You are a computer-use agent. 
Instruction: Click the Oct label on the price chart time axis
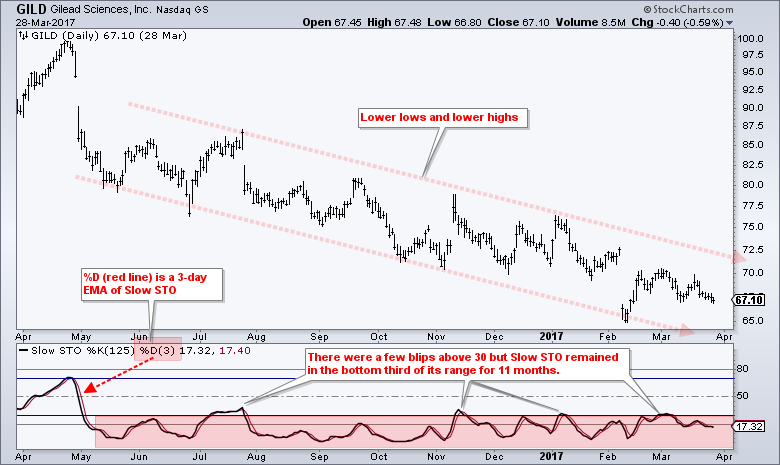tap(379, 337)
